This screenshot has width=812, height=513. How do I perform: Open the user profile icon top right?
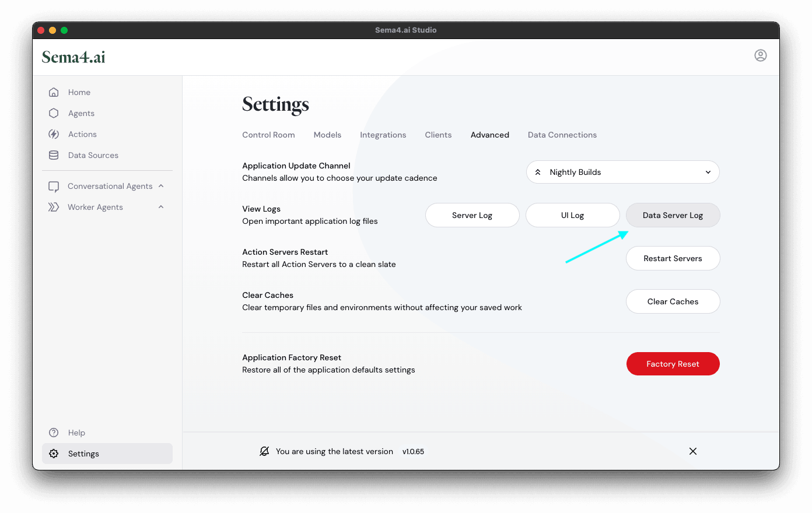pyautogui.click(x=761, y=56)
